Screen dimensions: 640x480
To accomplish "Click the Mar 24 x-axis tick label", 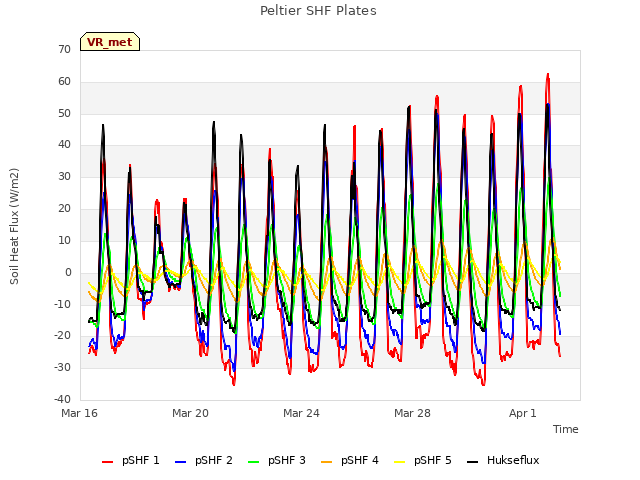I will pyautogui.click(x=301, y=413).
